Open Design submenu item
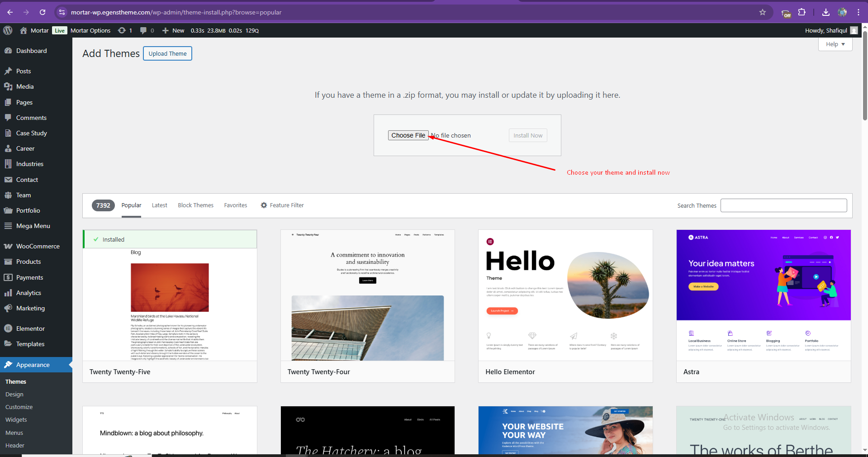The image size is (868, 457). click(14, 394)
